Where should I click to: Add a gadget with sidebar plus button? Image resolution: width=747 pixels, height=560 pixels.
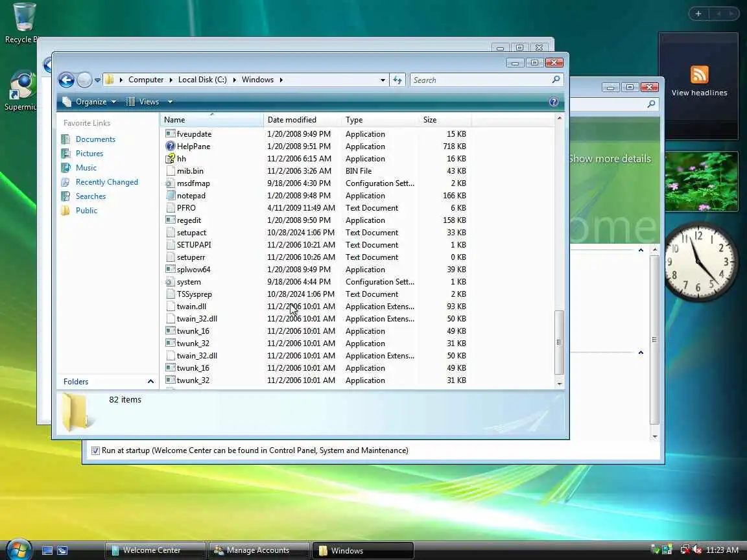click(x=698, y=14)
